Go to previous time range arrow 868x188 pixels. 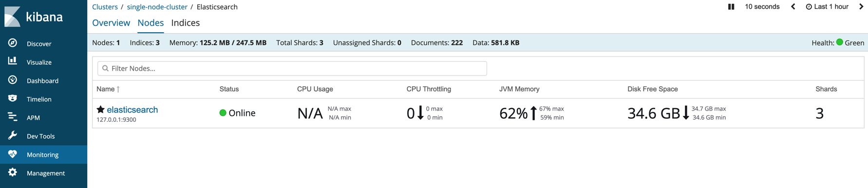pos(793,7)
